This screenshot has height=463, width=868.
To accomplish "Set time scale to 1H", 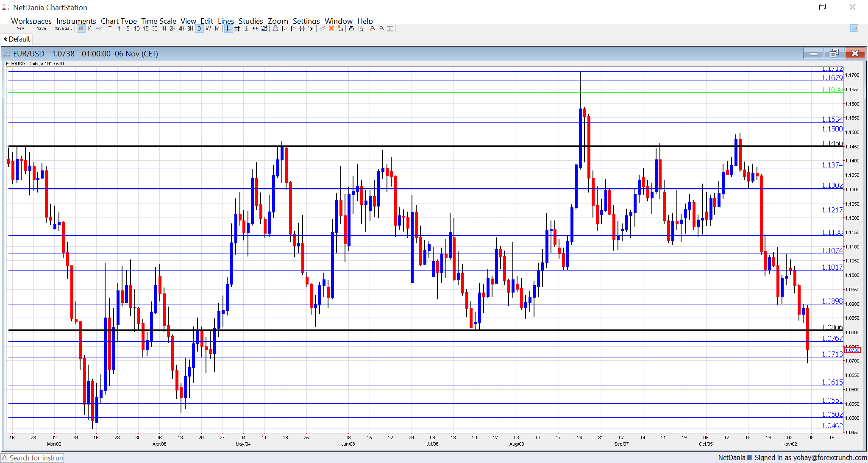I will click(x=163, y=28).
